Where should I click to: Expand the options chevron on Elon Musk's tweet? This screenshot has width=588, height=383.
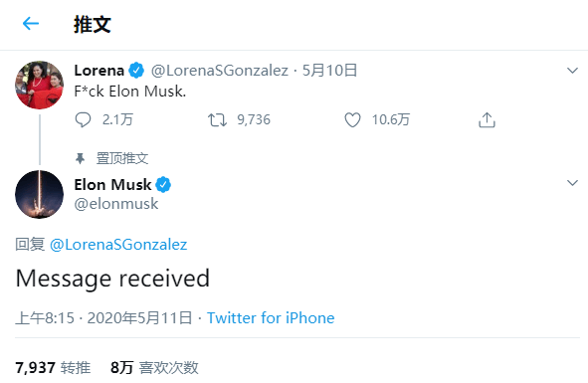click(x=572, y=183)
